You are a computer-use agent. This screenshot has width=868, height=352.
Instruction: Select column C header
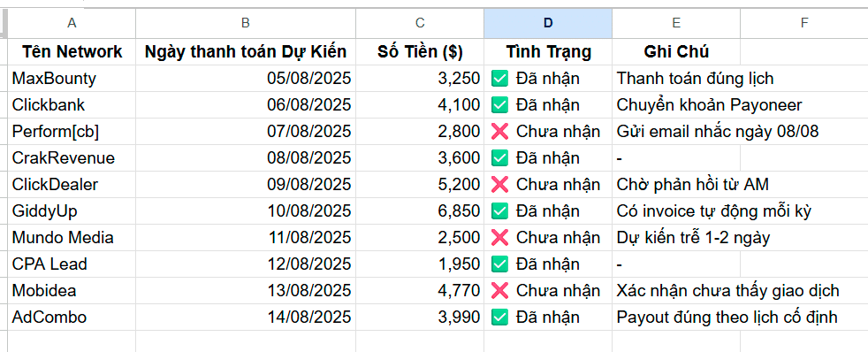(420, 23)
